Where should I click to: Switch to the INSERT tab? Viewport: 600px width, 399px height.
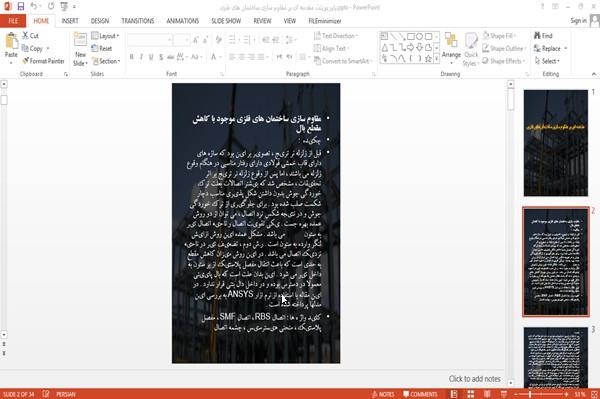click(x=70, y=21)
